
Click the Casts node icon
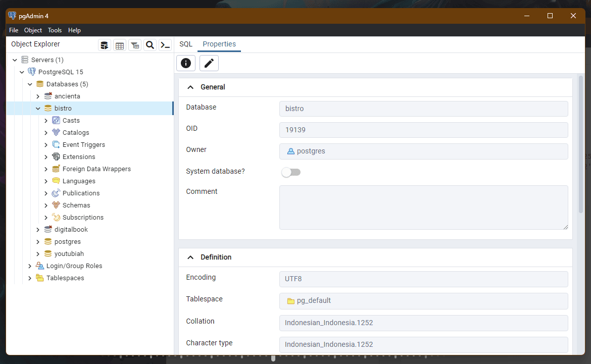56,120
